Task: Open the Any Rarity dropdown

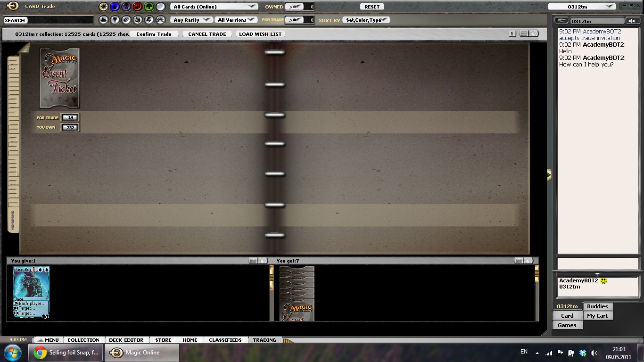Action: tap(191, 20)
